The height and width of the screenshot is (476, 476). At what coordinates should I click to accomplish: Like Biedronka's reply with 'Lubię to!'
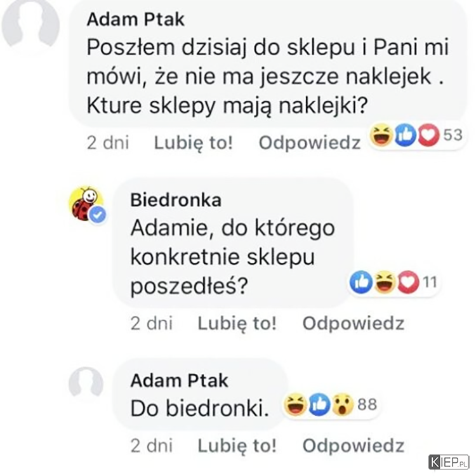coord(237,323)
